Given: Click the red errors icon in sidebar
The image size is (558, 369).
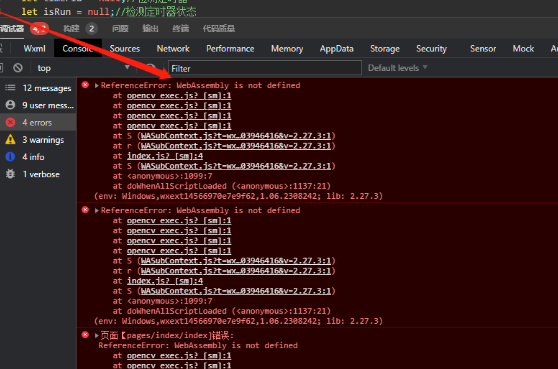Looking at the screenshot, I should [x=10, y=122].
